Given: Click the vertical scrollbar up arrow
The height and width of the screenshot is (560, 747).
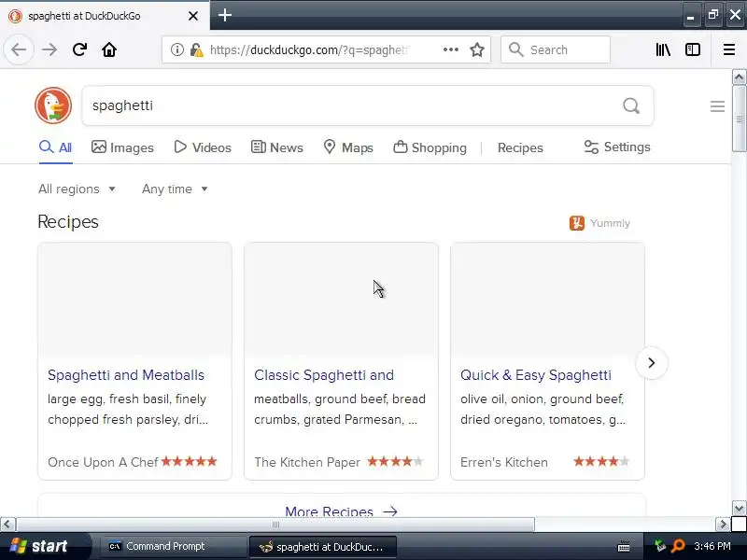Looking at the screenshot, I should pyautogui.click(x=739, y=77).
